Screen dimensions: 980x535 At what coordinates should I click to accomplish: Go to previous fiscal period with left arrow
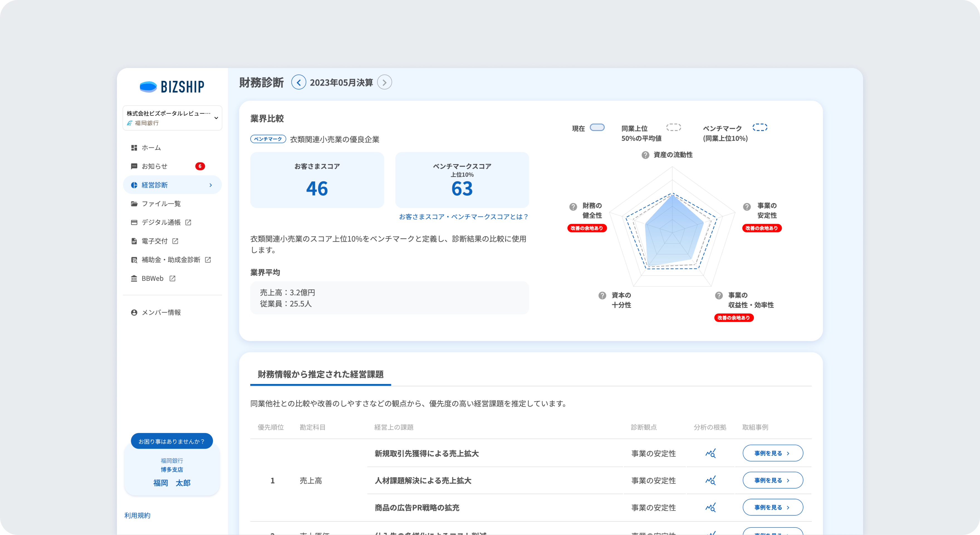299,82
